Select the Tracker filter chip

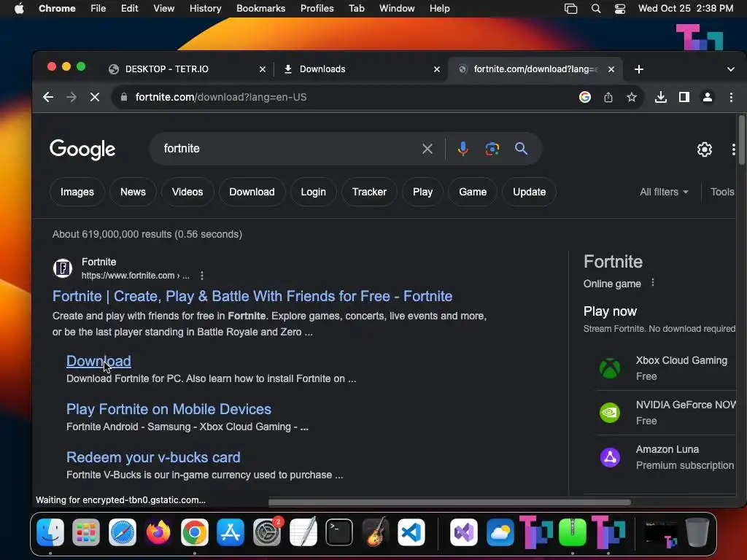369,192
